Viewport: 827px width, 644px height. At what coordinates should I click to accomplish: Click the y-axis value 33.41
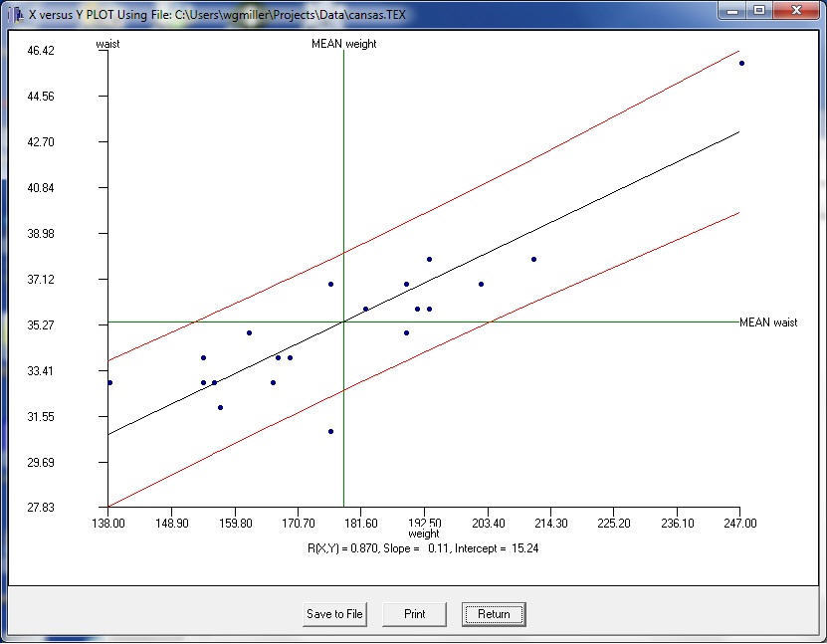coord(41,371)
